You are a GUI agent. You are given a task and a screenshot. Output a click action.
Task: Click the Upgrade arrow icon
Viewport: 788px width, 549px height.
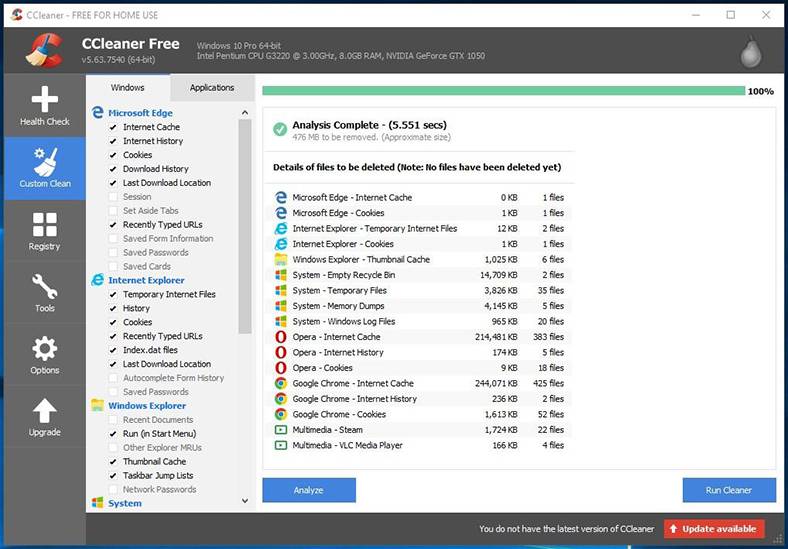(x=45, y=411)
